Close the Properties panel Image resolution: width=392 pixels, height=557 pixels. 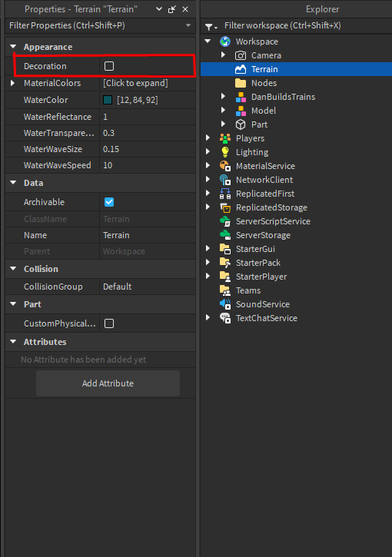point(185,9)
